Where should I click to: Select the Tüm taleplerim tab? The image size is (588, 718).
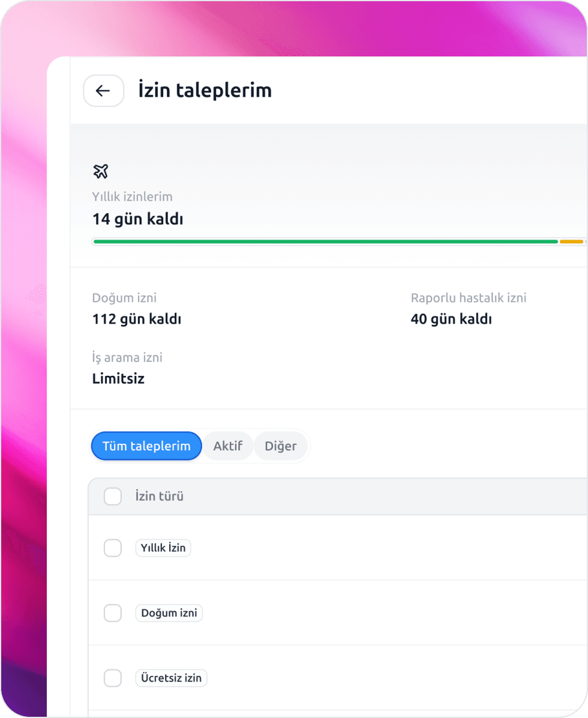(146, 446)
